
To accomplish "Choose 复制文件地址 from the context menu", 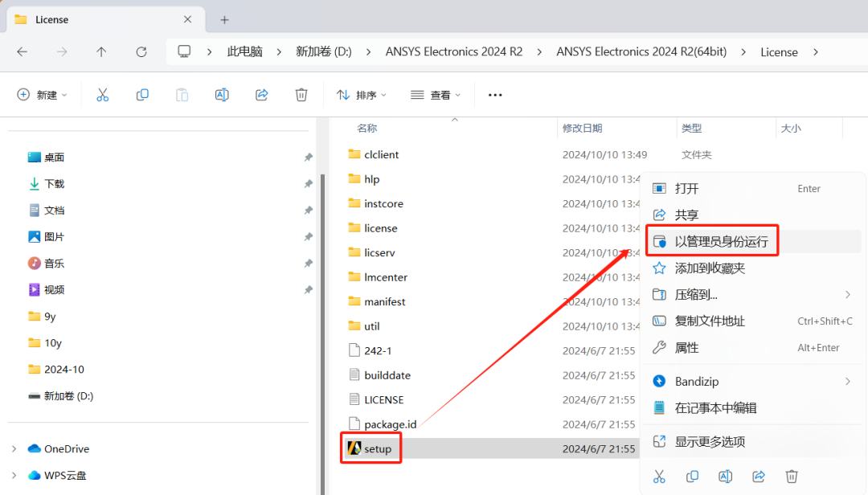I will pos(753,321).
